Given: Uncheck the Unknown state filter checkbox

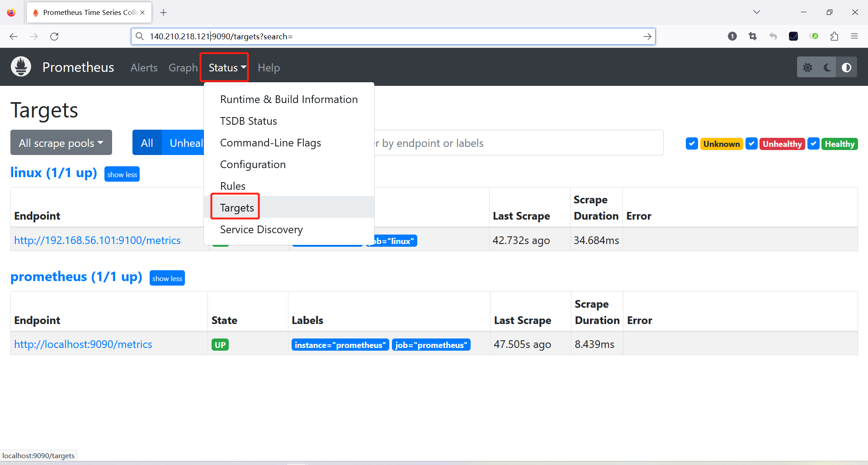Looking at the screenshot, I should click(691, 144).
